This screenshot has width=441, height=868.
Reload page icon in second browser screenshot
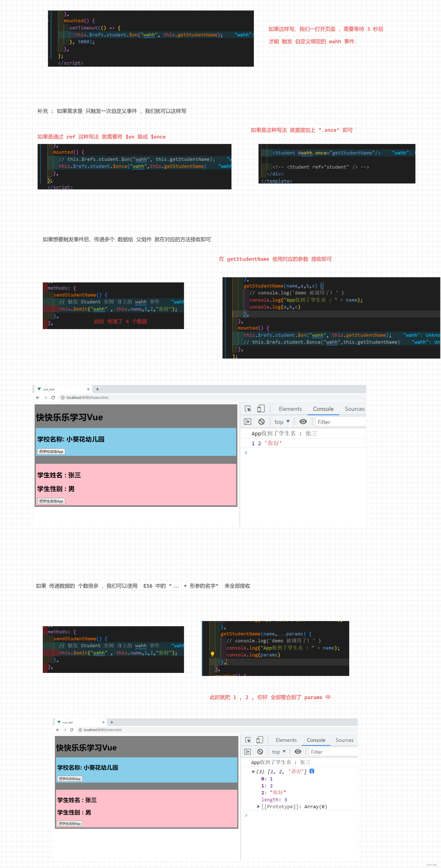coord(72,730)
